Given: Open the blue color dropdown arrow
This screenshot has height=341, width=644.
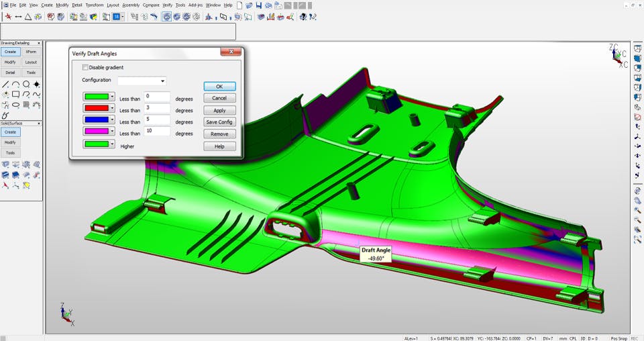Looking at the screenshot, I should pyautogui.click(x=112, y=119).
